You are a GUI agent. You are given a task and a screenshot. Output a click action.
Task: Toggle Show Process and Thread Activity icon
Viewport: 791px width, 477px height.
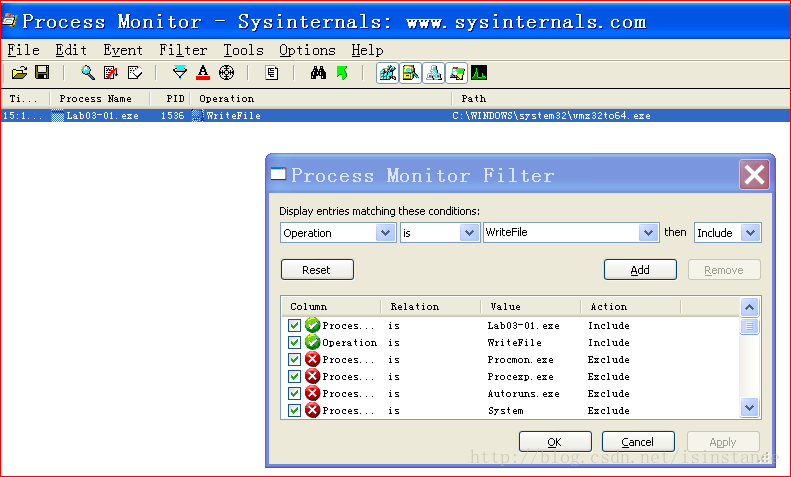coord(457,73)
